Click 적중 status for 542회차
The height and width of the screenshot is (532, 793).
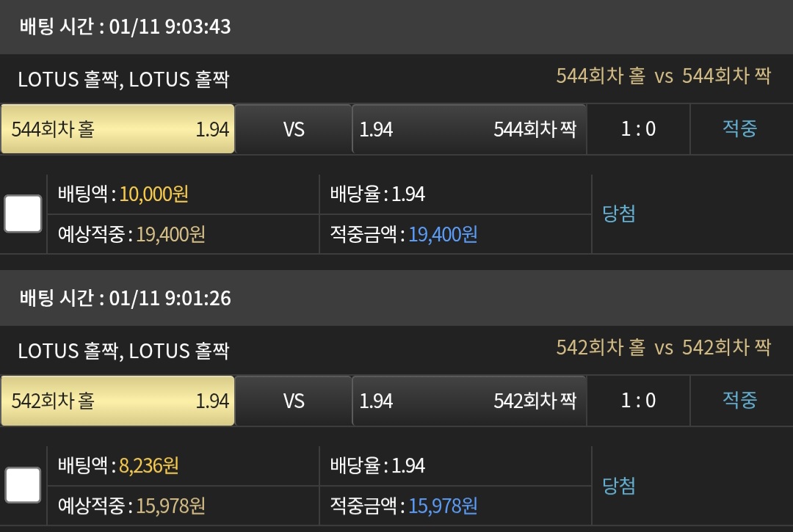[x=739, y=401]
